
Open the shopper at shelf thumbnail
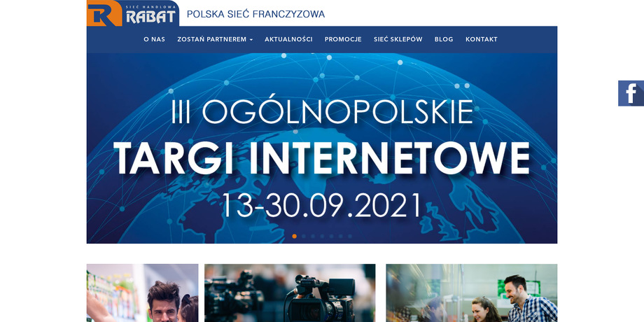(x=143, y=293)
